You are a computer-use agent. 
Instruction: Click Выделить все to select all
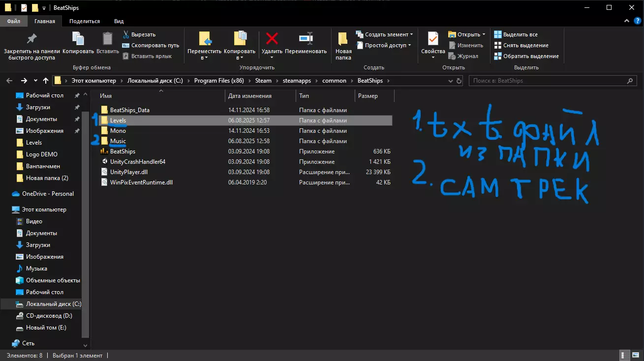point(516,34)
